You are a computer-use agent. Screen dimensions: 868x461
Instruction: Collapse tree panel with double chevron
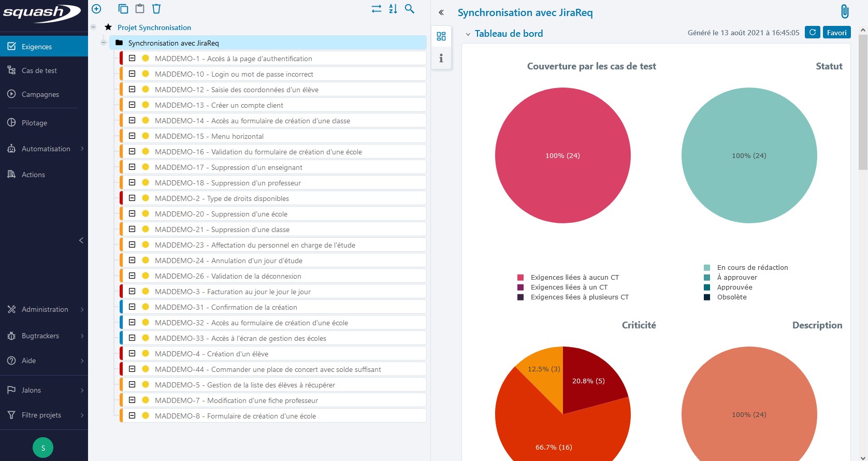(x=441, y=12)
